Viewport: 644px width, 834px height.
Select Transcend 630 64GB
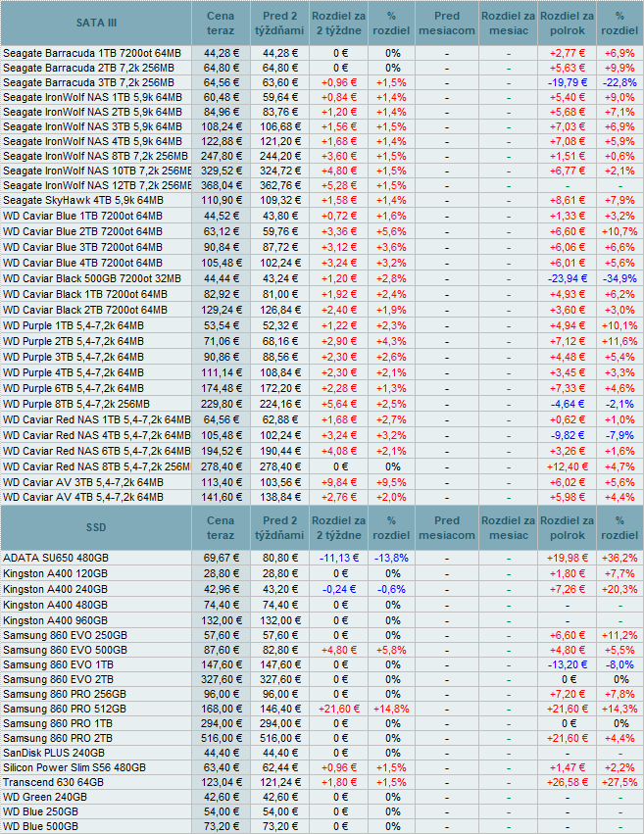pyautogui.click(x=53, y=783)
